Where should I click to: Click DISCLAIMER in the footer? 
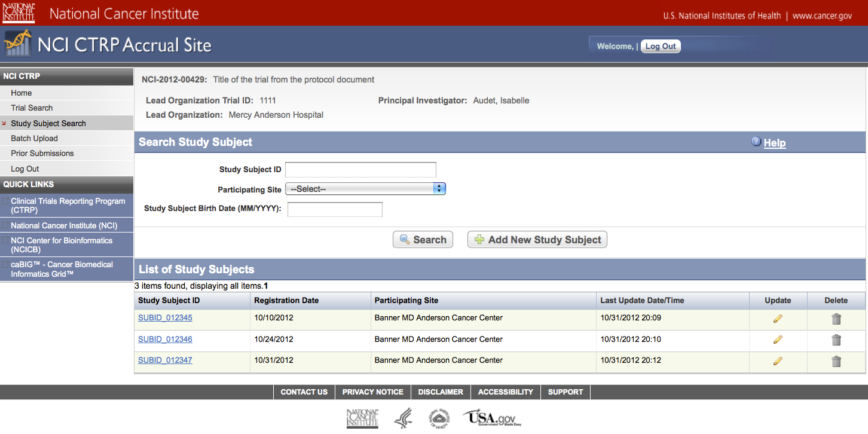(441, 392)
